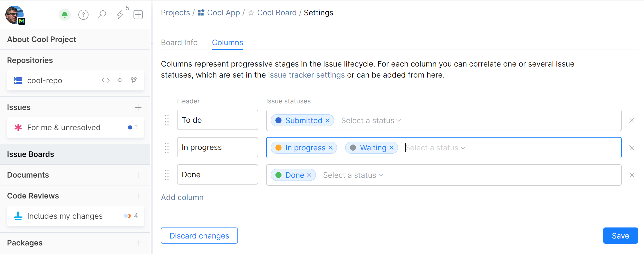
Task: Remove the Waiting status tag
Action: coord(392,148)
